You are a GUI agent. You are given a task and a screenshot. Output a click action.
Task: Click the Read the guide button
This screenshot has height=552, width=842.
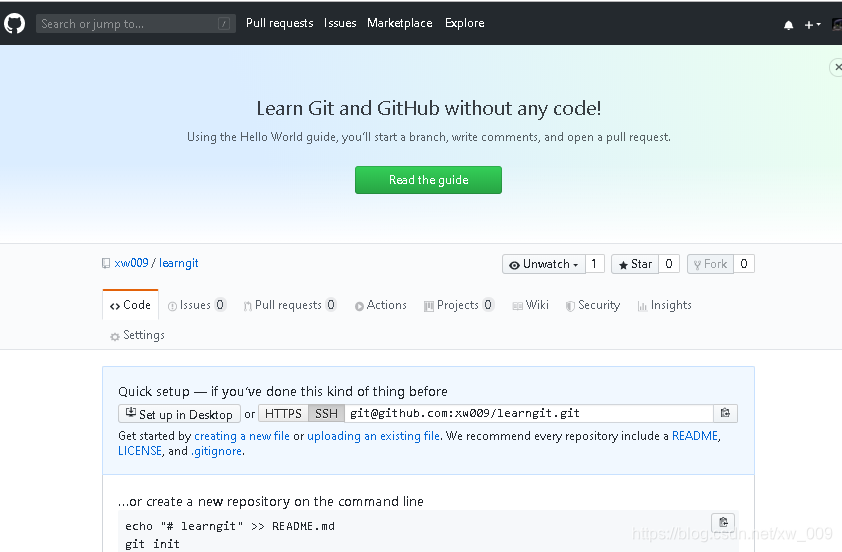tap(428, 180)
